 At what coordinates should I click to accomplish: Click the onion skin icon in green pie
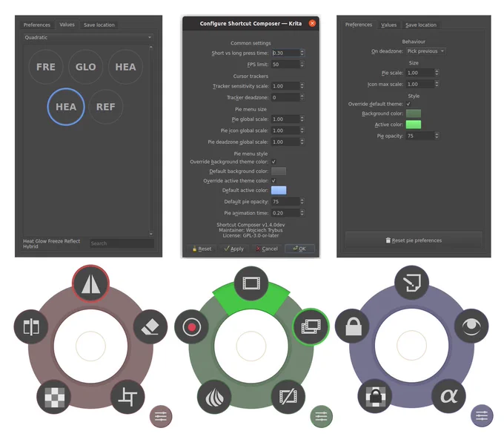(214, 397)
